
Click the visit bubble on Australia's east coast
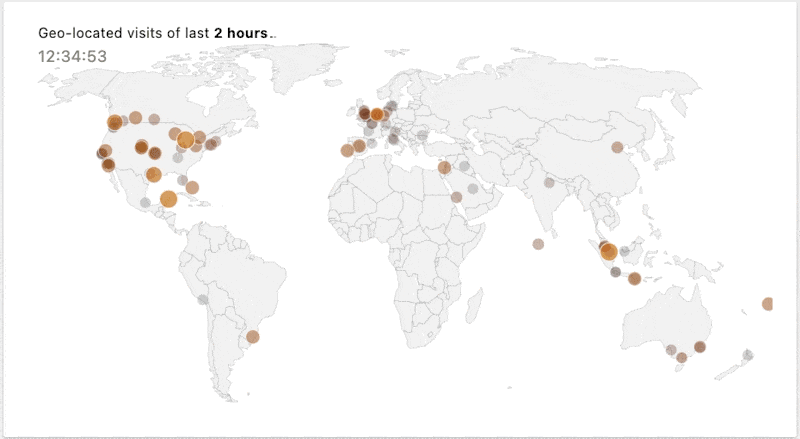tap(700, 346)
